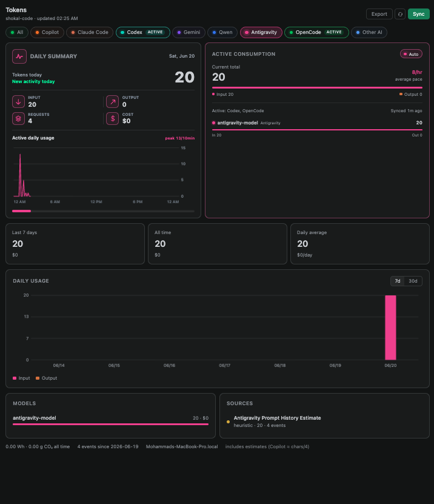
Task: Click the 06/20 pink bar in Daily Usage
Action: coord(390,328)
